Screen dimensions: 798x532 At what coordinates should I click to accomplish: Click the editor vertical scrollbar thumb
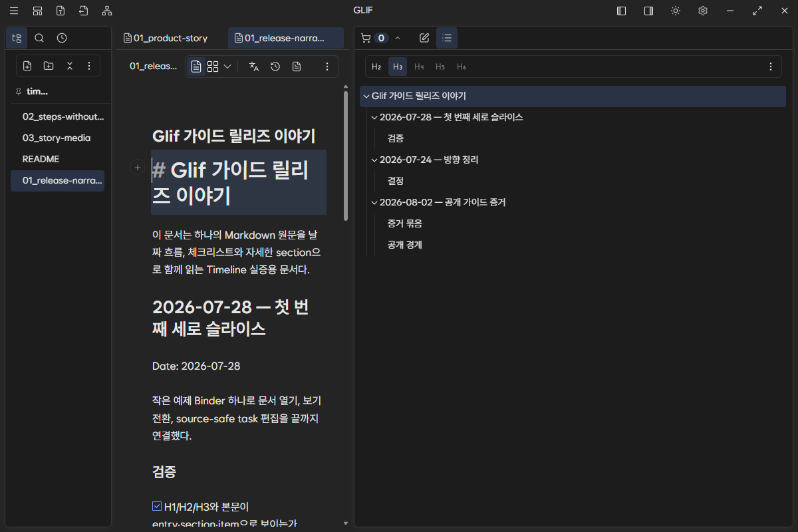pos(346,156)
